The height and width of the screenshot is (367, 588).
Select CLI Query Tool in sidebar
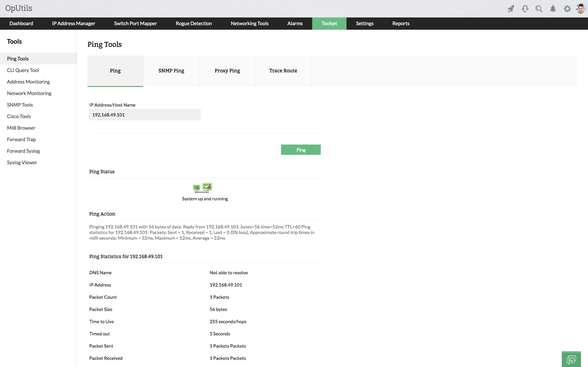pyautogui.click(x=23, y=70)
